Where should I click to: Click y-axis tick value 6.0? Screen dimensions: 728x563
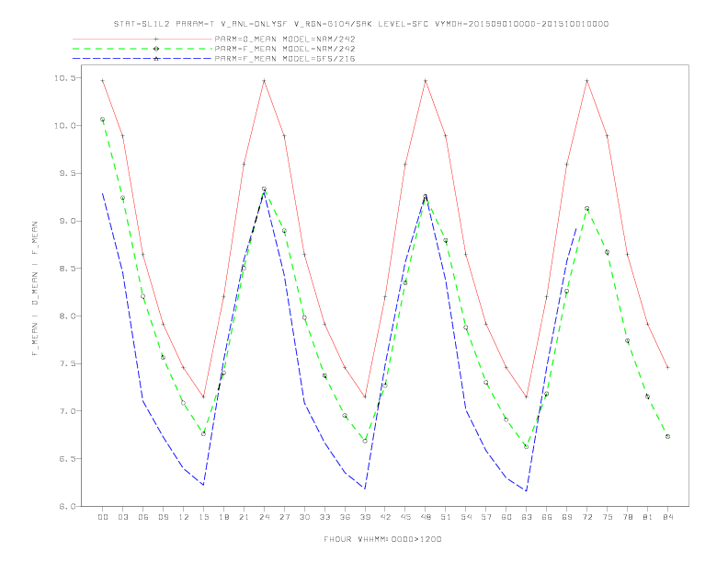pos(67,506)
